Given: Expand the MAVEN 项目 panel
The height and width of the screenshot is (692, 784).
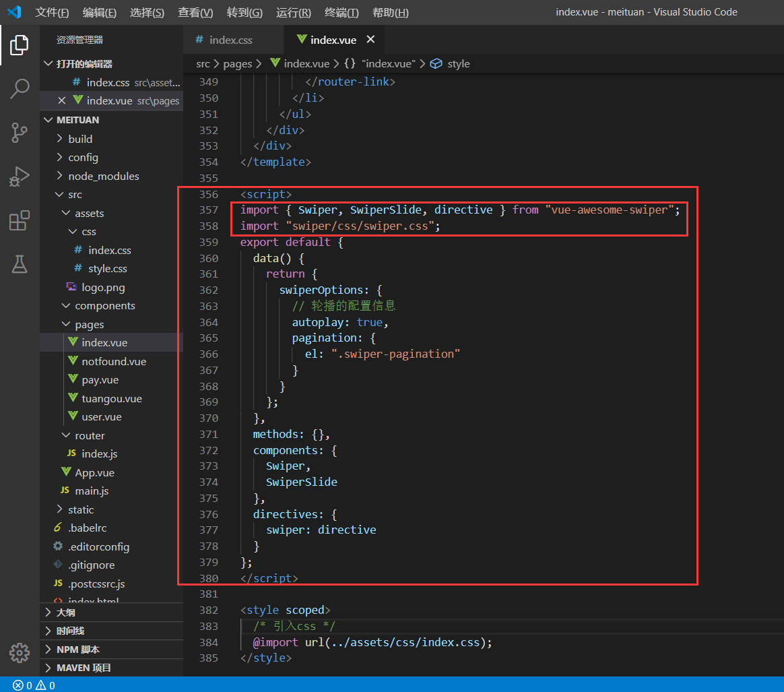Looking at the screenshot, I should tap(111, 668).
